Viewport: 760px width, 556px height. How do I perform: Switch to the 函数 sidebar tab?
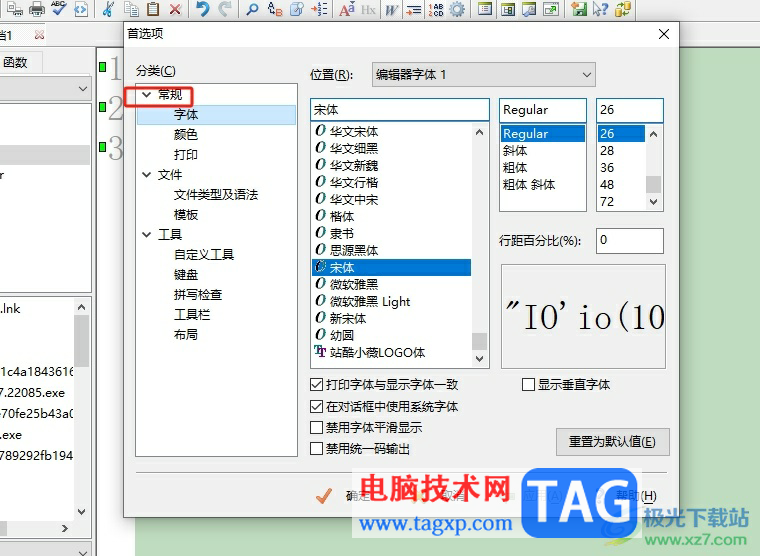coord(16,63)
